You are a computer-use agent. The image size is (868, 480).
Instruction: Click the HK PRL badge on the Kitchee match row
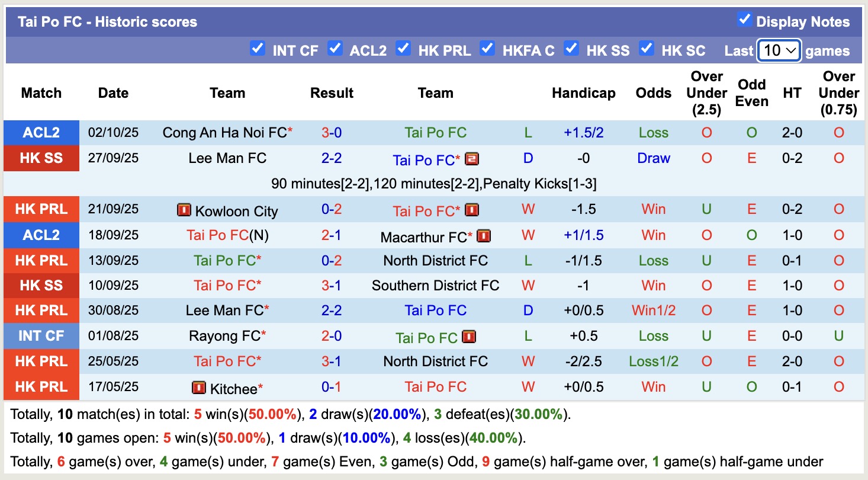(x=41, y=386)
